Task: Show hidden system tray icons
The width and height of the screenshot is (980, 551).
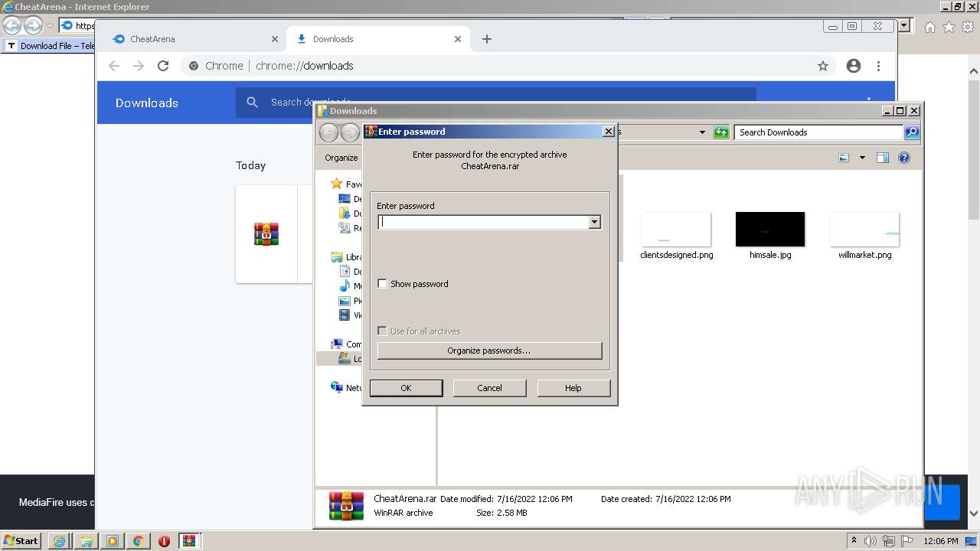Action: point(854,541)
